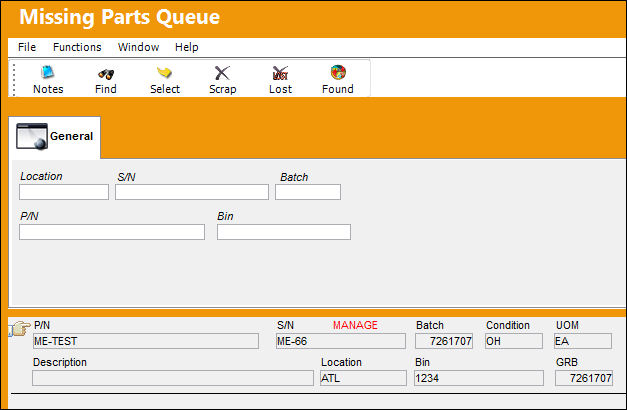
Task: Open the Help menu
Action: click(x=187, y=47)
